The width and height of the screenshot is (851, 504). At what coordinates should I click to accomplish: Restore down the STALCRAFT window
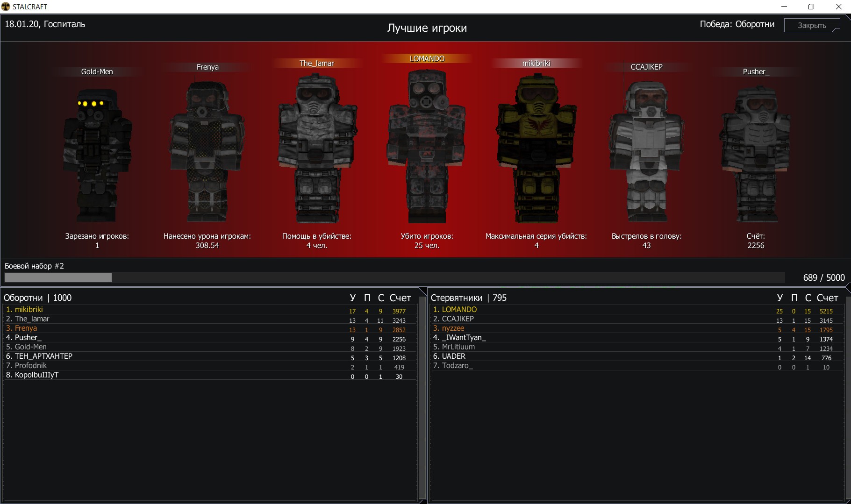point(811,7)
